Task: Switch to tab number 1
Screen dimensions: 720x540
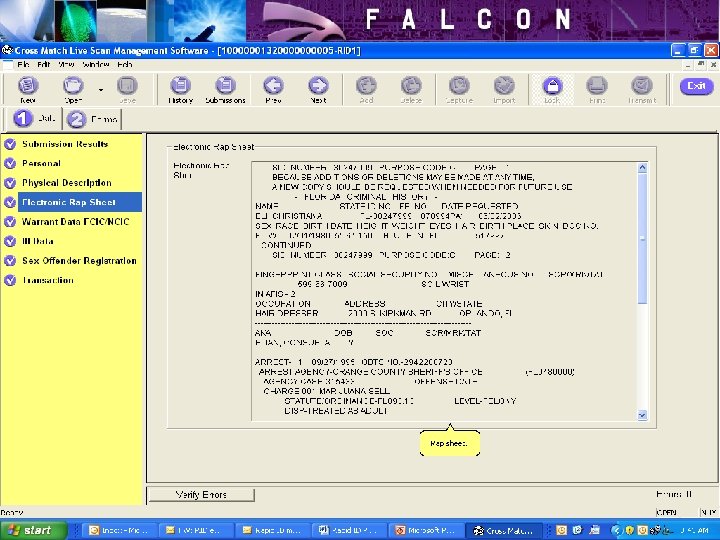Action: click(x=32, y=119)
